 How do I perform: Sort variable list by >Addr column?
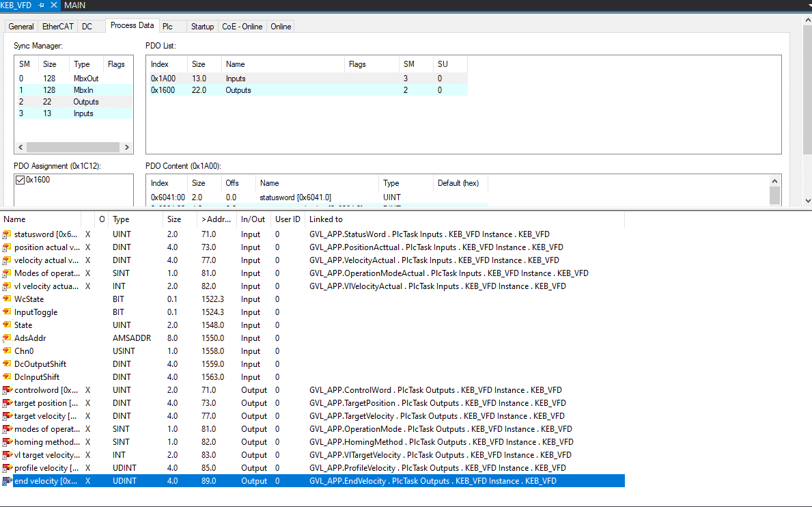pyautogui.click(x=217, y=219)
